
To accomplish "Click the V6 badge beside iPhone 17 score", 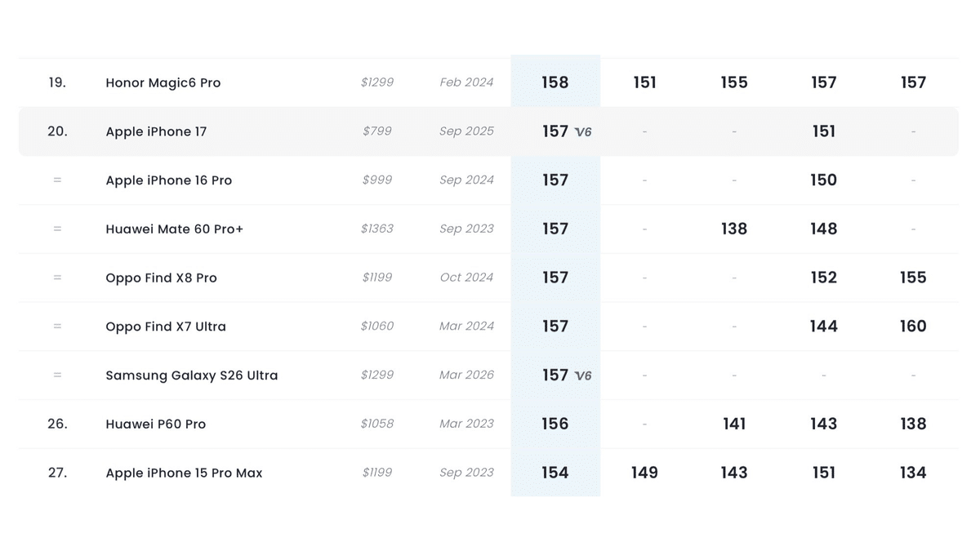I will coord(583,131).
